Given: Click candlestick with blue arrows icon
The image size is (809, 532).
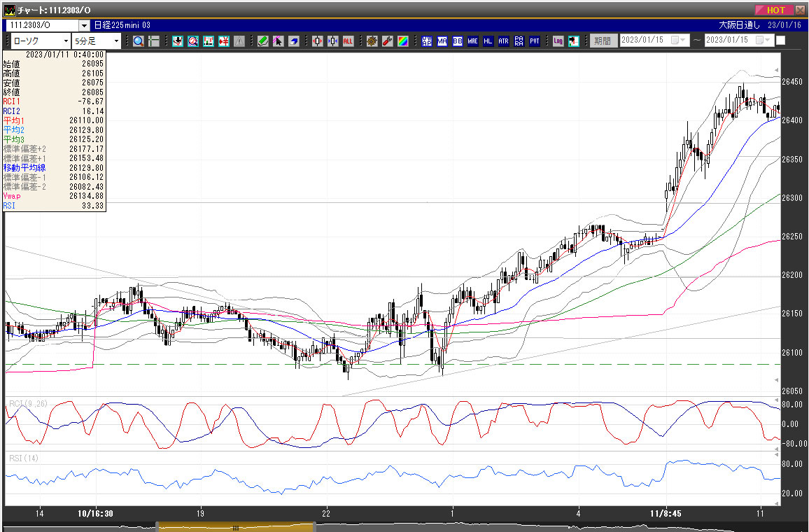Looking at the screenshot, I should tap(333, 41).
